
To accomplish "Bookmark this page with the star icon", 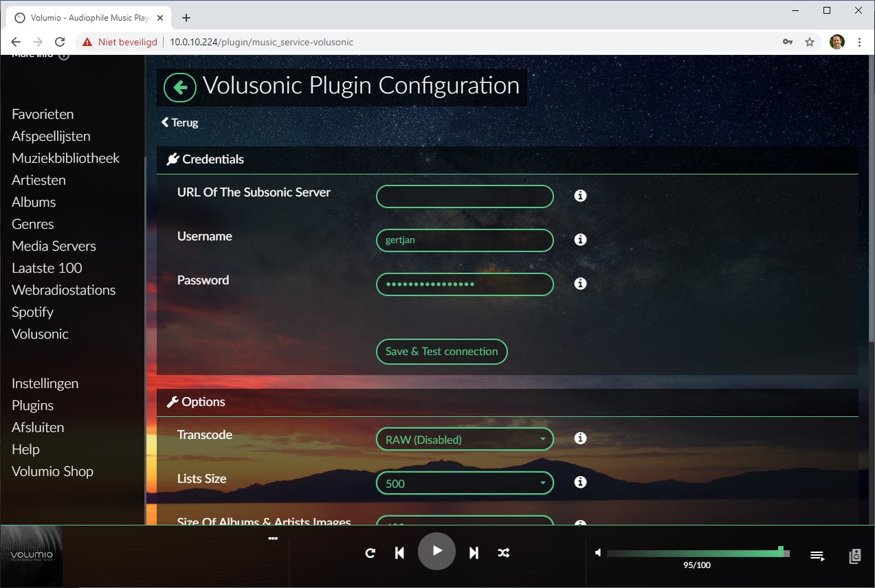I will point(810,42).
